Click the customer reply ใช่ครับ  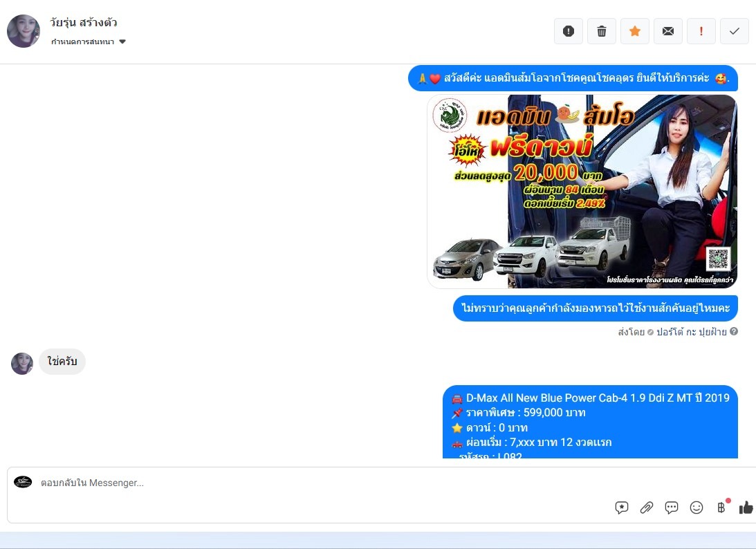tap(62, 361)
